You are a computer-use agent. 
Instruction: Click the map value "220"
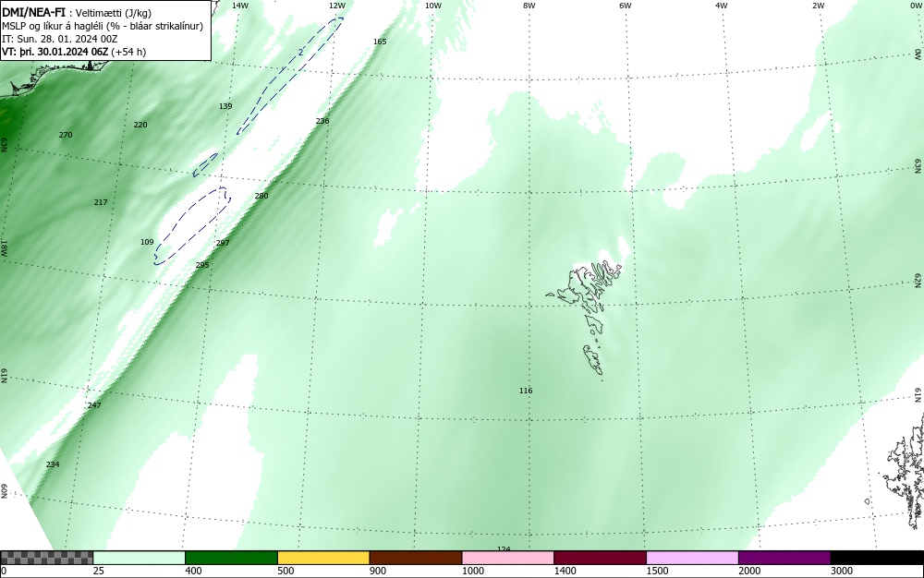click(140, 125)
